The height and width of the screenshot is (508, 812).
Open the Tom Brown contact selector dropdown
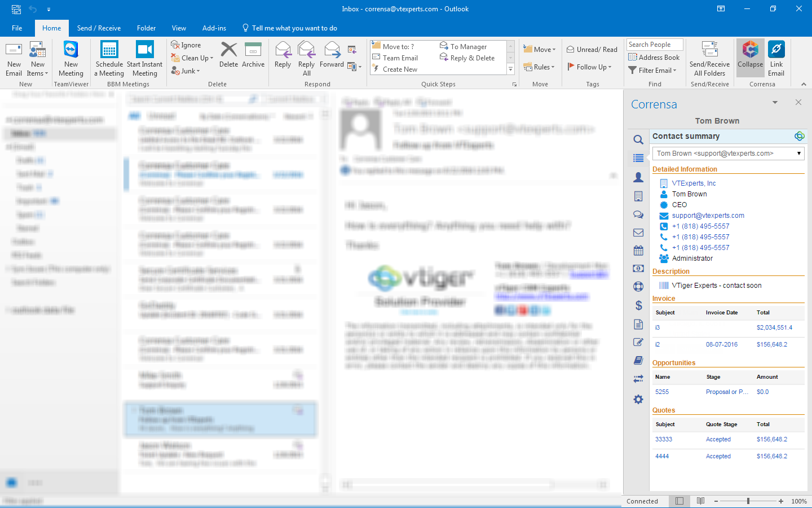(799, 154)
